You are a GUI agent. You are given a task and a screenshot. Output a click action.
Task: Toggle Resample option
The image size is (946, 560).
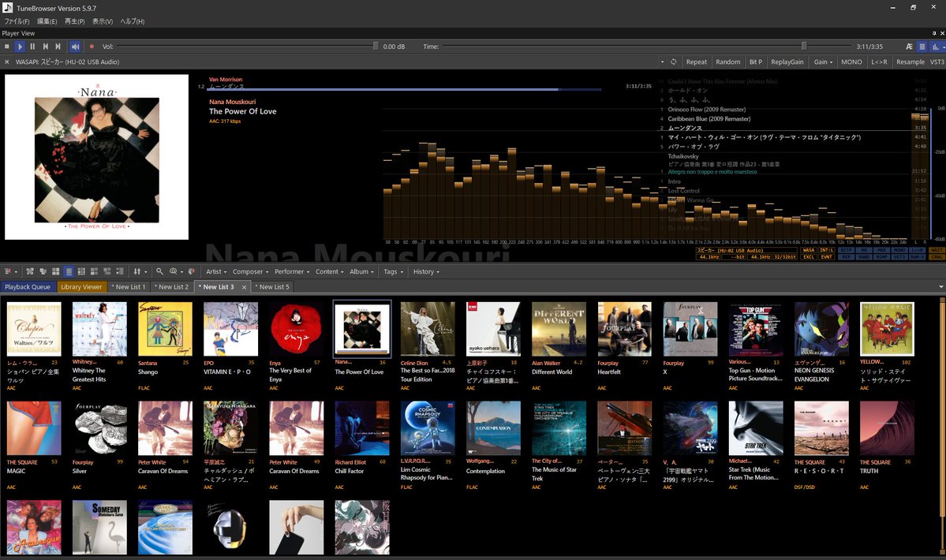(x=910, y=62)
